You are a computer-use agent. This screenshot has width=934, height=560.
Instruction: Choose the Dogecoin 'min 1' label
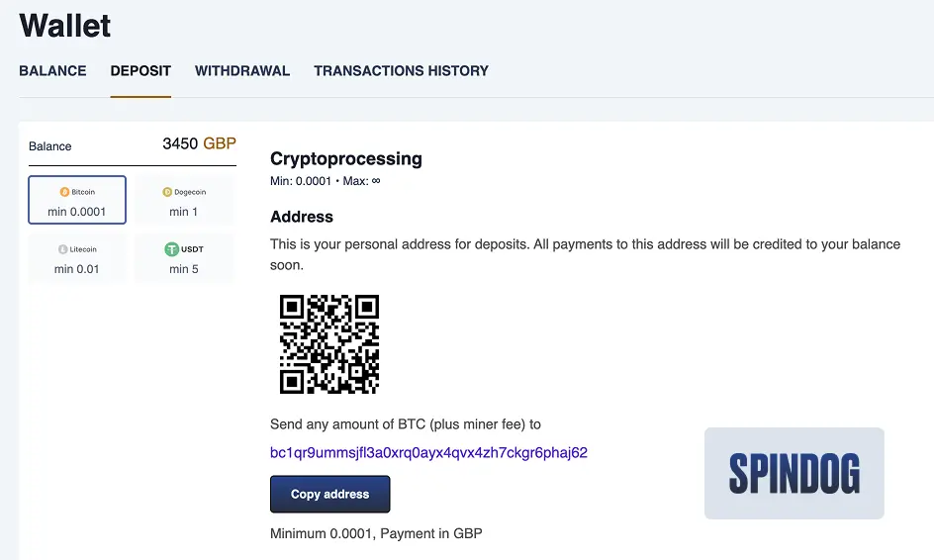pos(184,212)
